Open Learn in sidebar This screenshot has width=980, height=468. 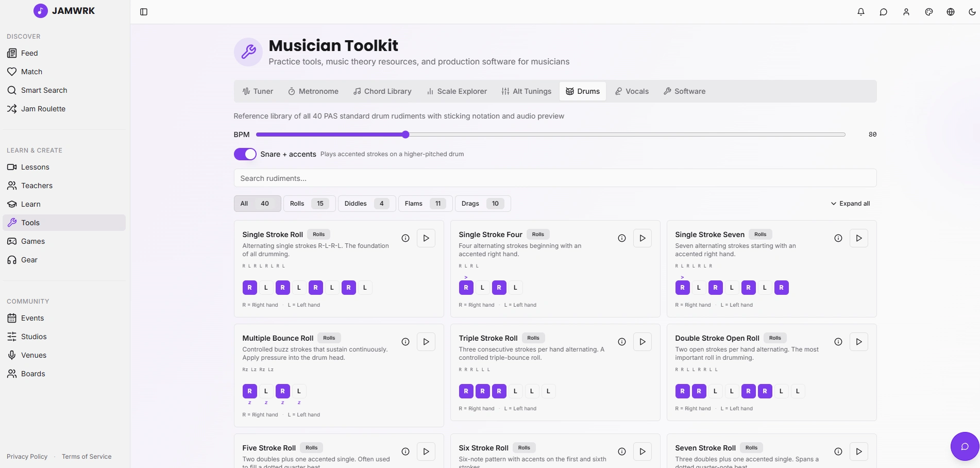[x=64, y=204]
